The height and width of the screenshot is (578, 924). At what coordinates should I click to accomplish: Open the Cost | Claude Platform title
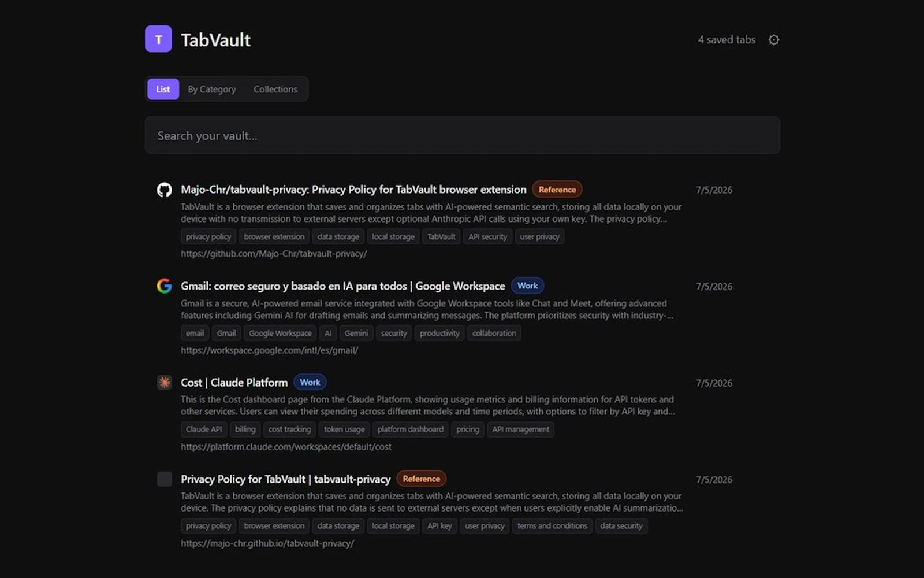[234, 383]
